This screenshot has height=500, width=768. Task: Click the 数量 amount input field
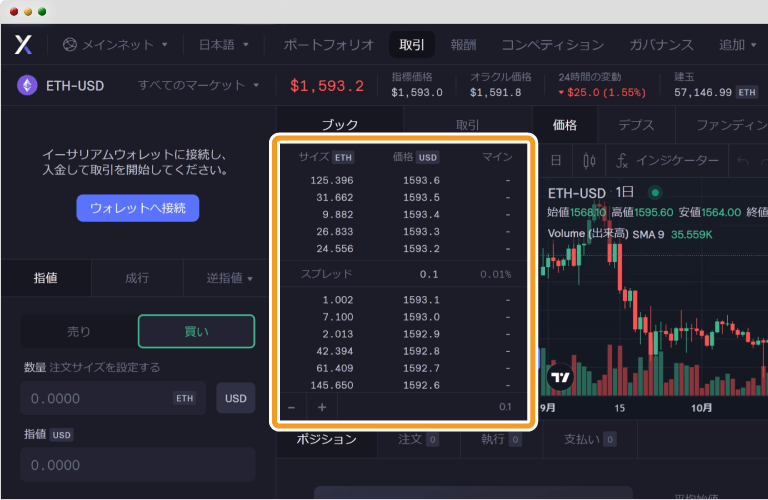[x=113, y=398]
